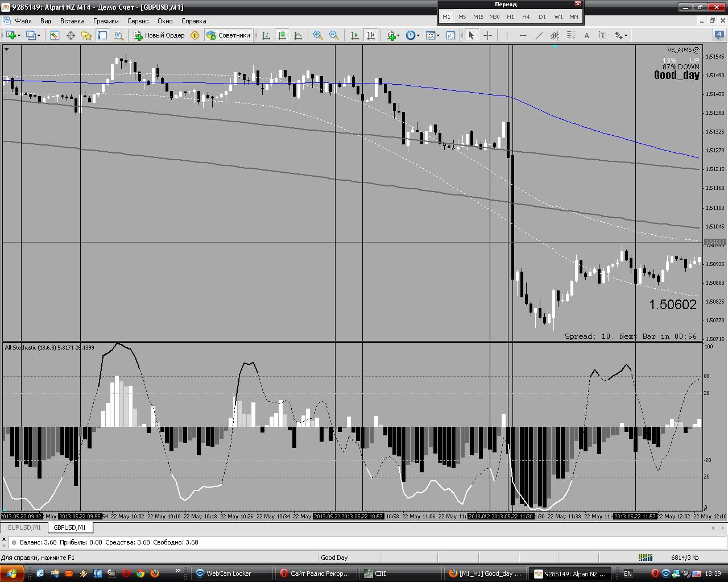Expand the new chart dropdown arrow

point(19,35)
